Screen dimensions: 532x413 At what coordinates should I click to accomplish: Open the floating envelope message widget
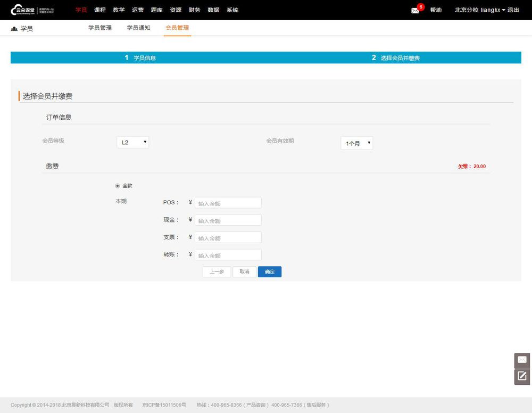point(522,360)
